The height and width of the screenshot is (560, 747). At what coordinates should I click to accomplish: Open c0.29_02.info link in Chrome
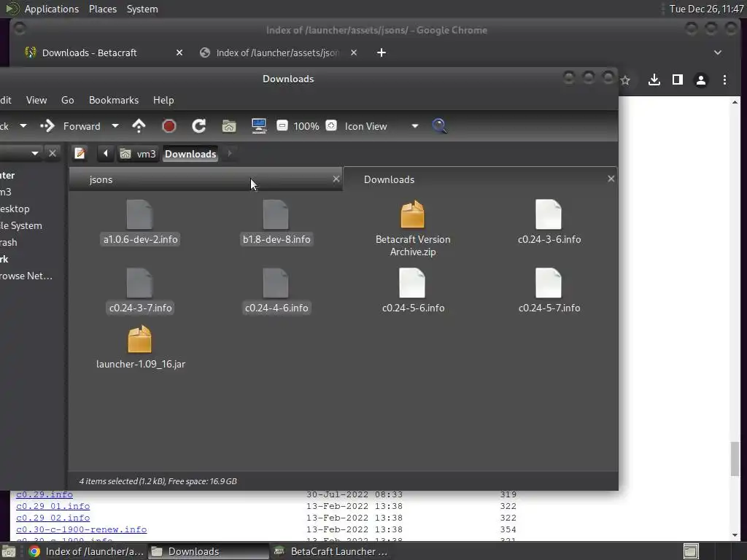[x=53, y=518]
